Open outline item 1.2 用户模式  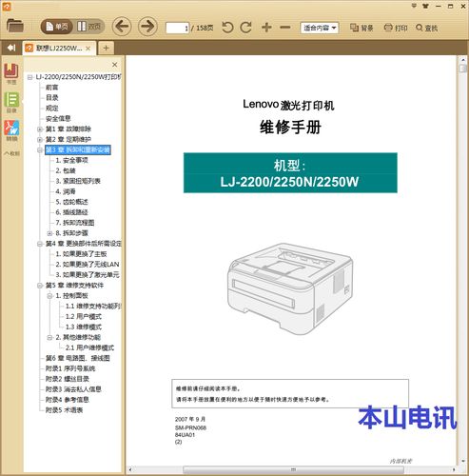84,317
